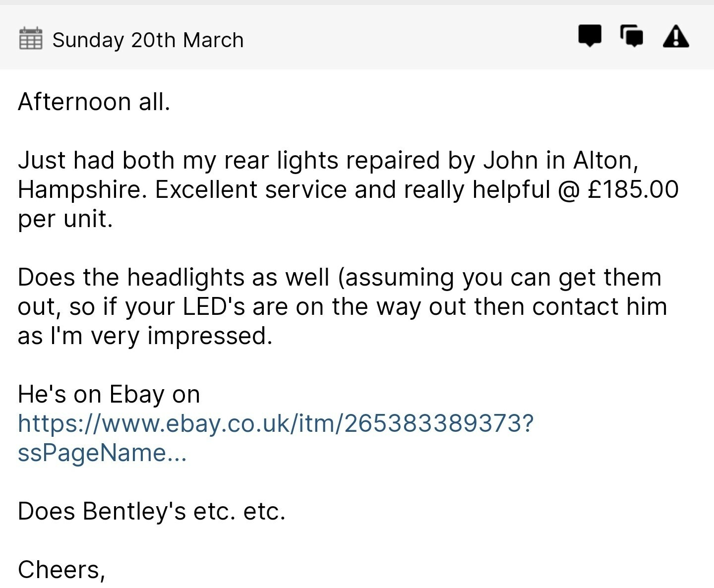Click the 'per unit.' line of text
Viewport: 714px width, 588px height.
(65, 219)
